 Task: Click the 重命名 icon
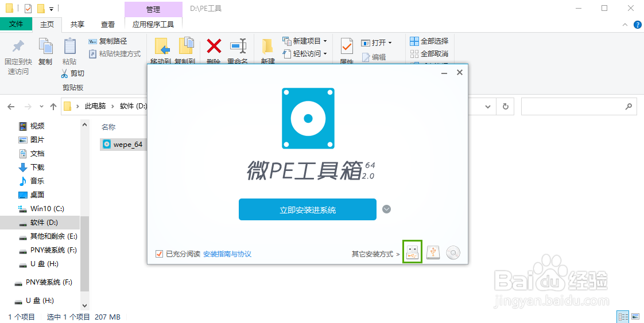238,46
